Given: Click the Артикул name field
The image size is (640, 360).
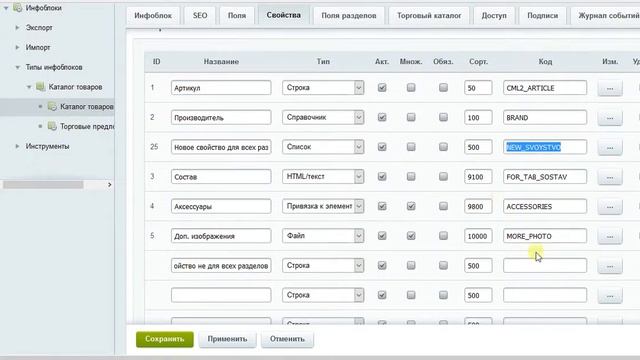Looking at the screenshot, I should [x=221, y=88].
